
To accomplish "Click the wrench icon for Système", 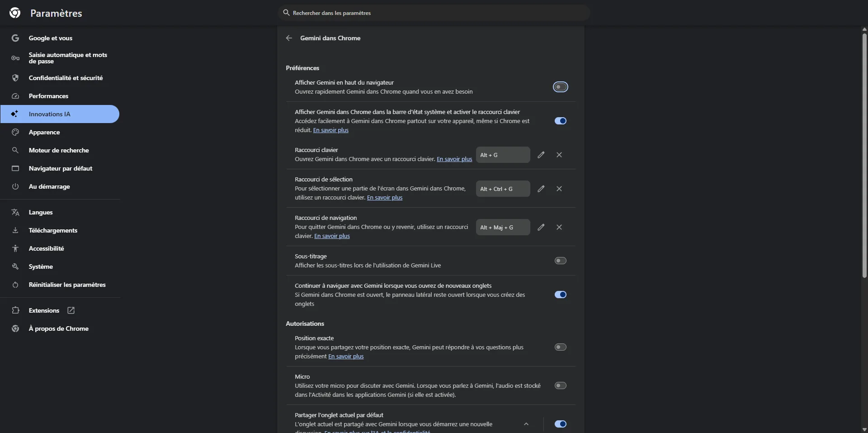I will click(x=15, y=266).
